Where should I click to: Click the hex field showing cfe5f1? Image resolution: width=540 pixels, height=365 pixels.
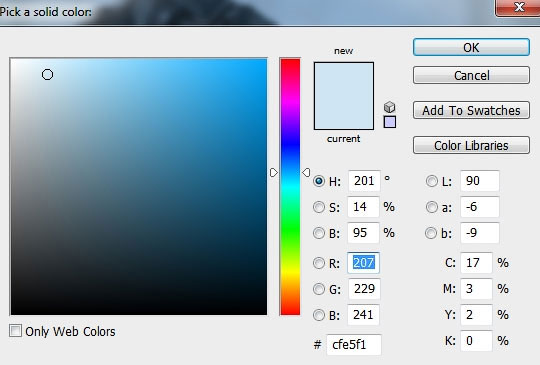[354, 344]
